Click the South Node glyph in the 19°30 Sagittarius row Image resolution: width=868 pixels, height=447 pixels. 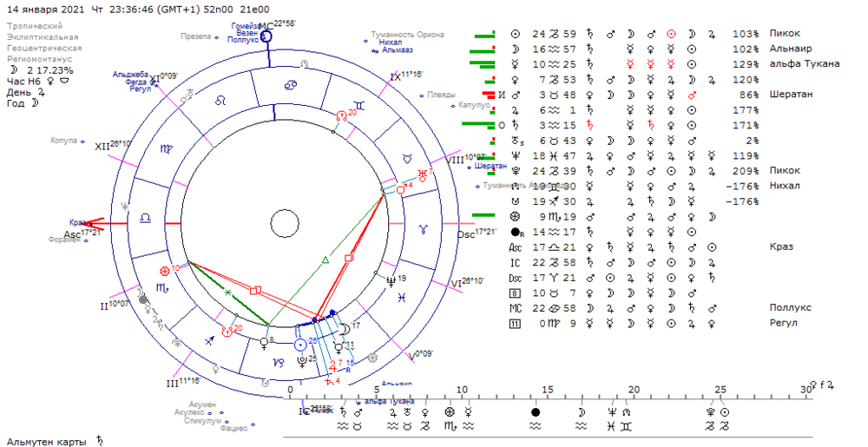(x=515, y=201)
